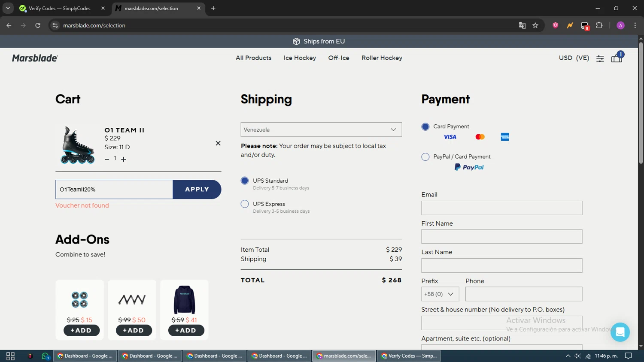The height and width of the screenshot is (362, 644).
Task: Open the shopping cart bag icon
Action: click(x=617, y=58)
